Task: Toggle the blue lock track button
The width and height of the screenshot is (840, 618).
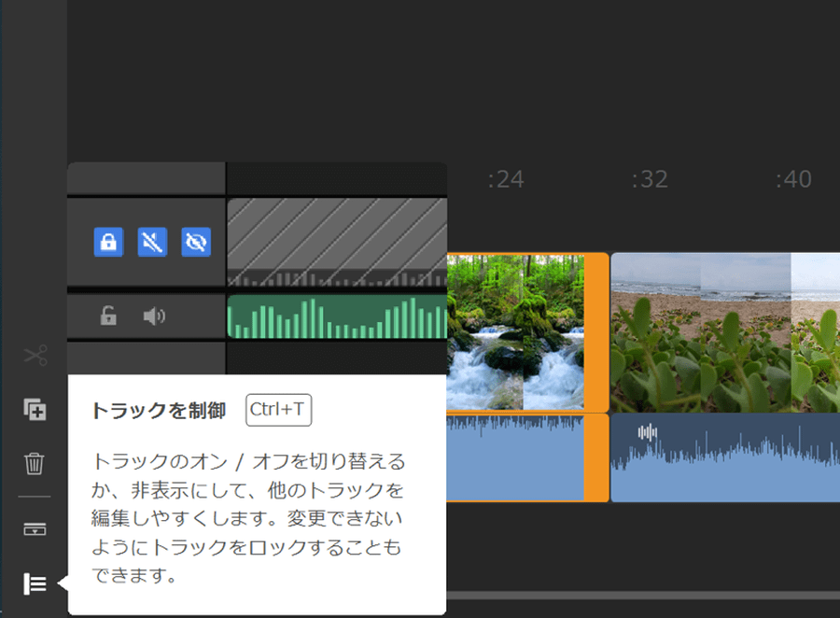Action: click(x=109, y=242)
